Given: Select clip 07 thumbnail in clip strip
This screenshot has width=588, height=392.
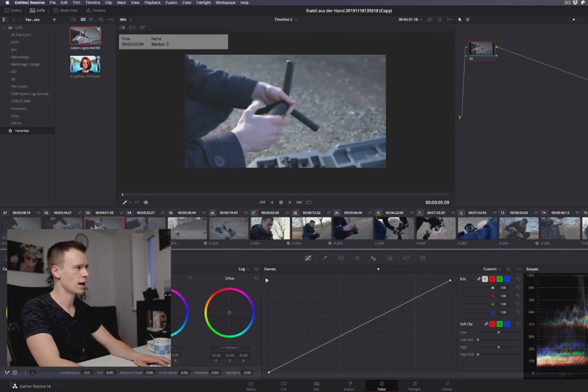Looking at the screenshot, I should tap(271, 228).
